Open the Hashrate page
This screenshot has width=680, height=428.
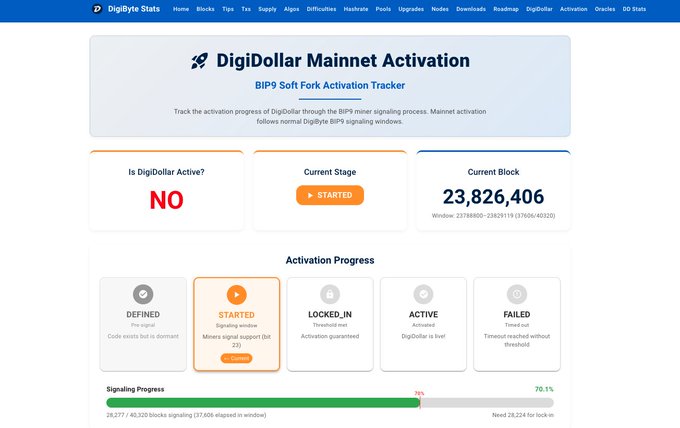click(356, 9)
